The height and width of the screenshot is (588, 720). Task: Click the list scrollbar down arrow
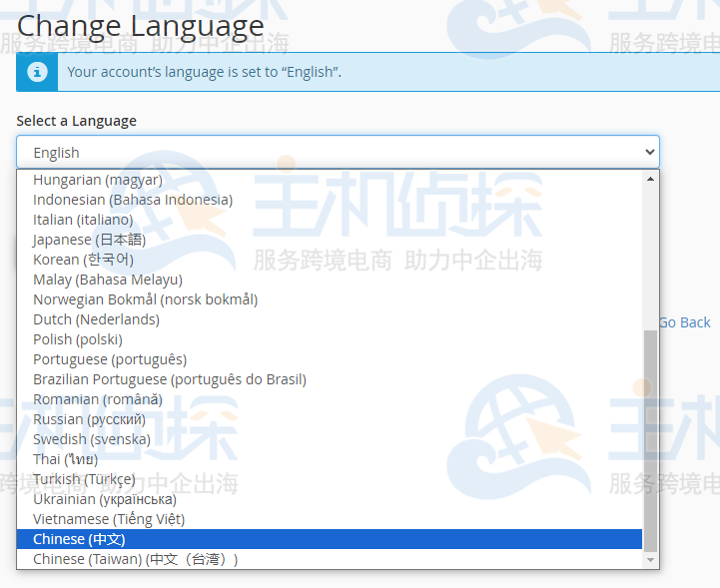(x=650, y=560)
